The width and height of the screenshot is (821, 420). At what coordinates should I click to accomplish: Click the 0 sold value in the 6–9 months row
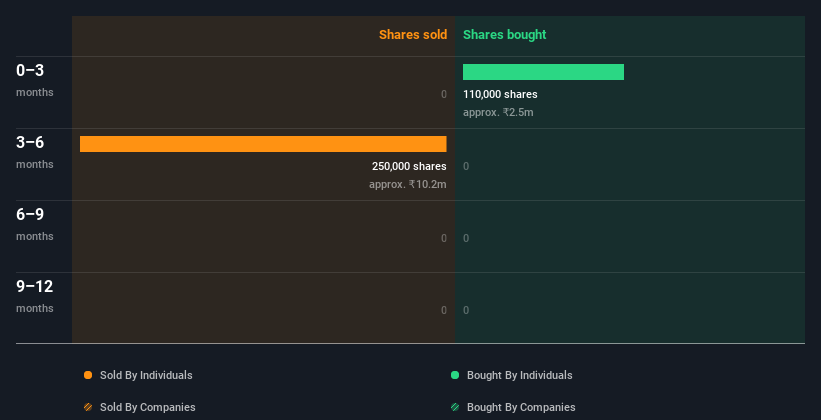click(x=443, y=238)
